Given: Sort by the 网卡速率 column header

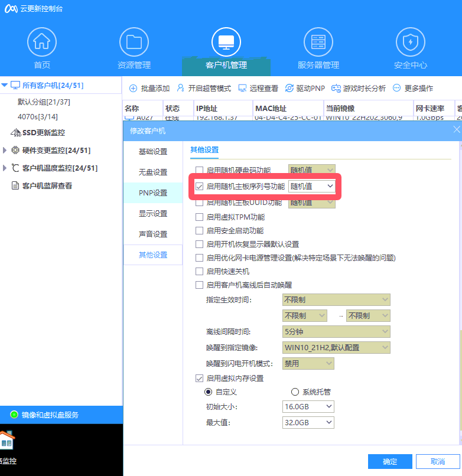Looking at the screenshot, I should pyautogui.click(x=434, y=109).
